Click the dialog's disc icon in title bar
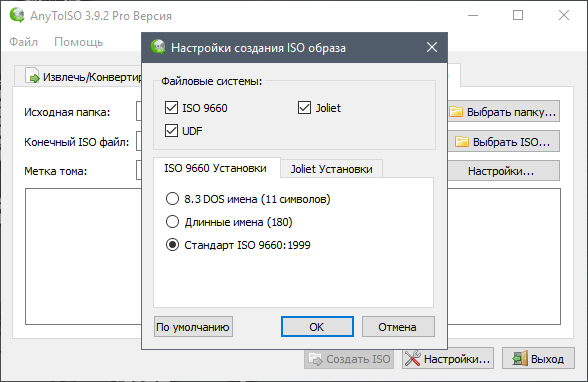The image size is (588, 382). coord(158,47)
